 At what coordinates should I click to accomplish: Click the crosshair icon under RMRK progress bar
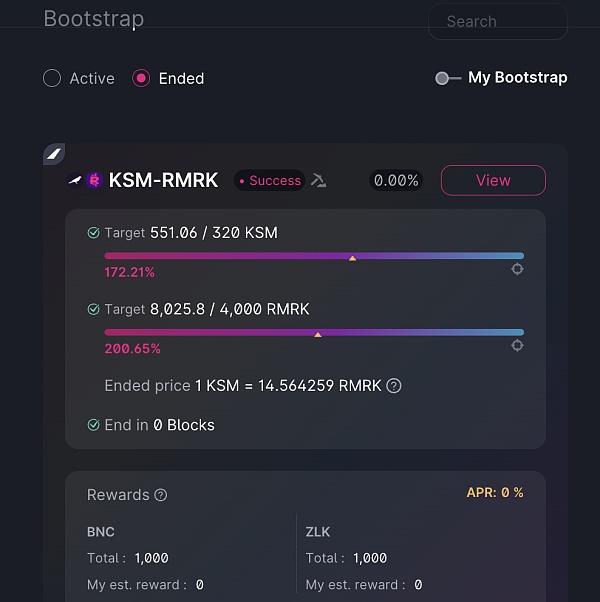tap(517, 346)
